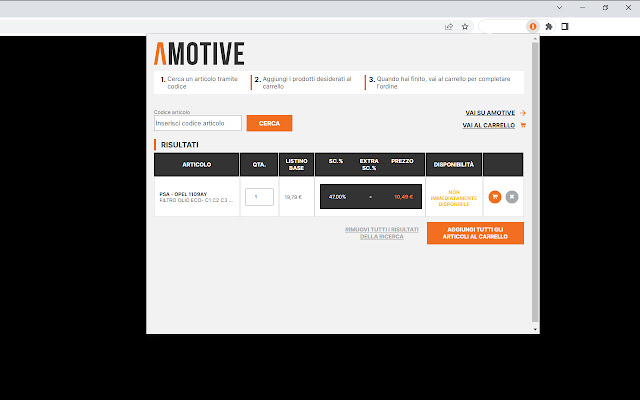640x400 pixels.
Task: Open the browser Extensions puzzle icon
Action: (549, 27)
